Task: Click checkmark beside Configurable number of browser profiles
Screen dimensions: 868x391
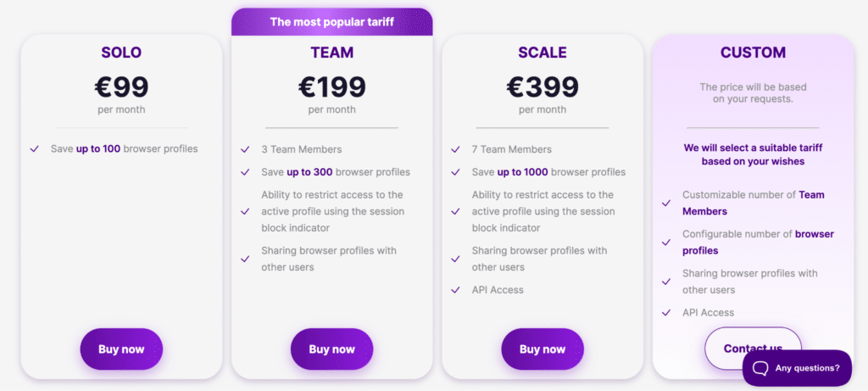Action: coord(666,243)
